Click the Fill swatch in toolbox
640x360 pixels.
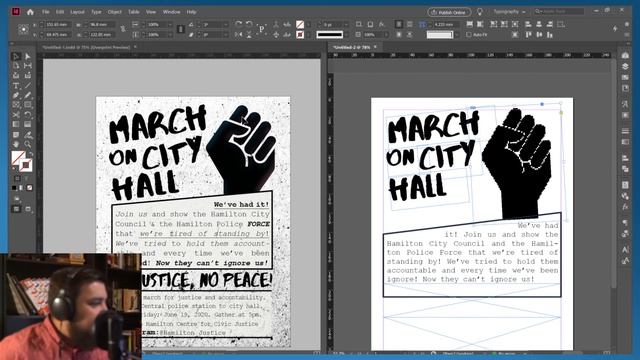pos(18,158)
